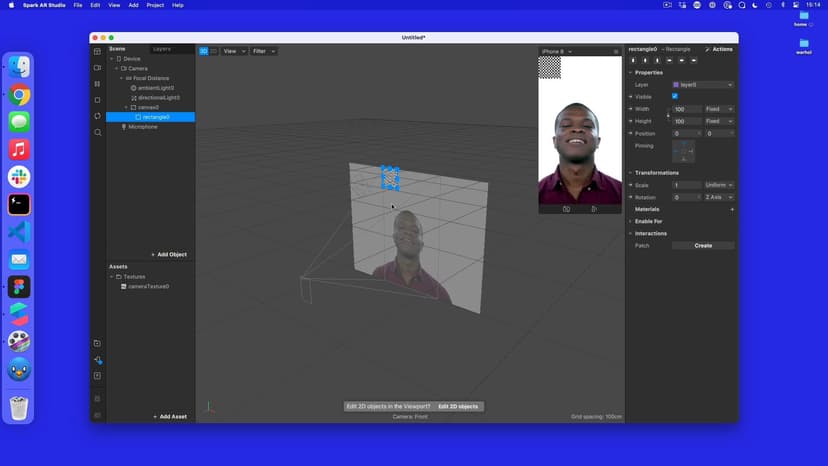Screen dimensions: 828x466
Task: Click the simulator camera switch icon
Action: click(566, 209)
